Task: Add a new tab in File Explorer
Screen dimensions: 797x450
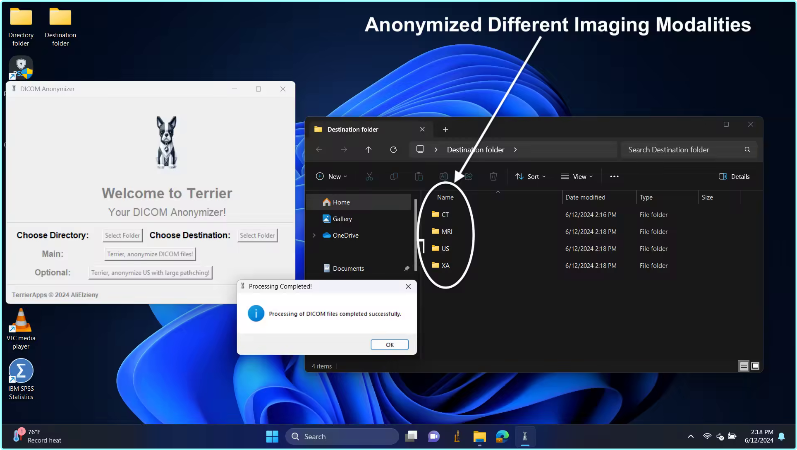Action: click(x=445, y=129)
